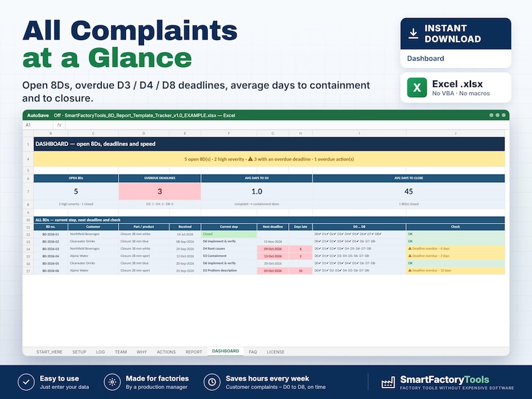Click the SmartFactoryTools factory logo icon
Screen dimensions: 532x399
point(388,382)
